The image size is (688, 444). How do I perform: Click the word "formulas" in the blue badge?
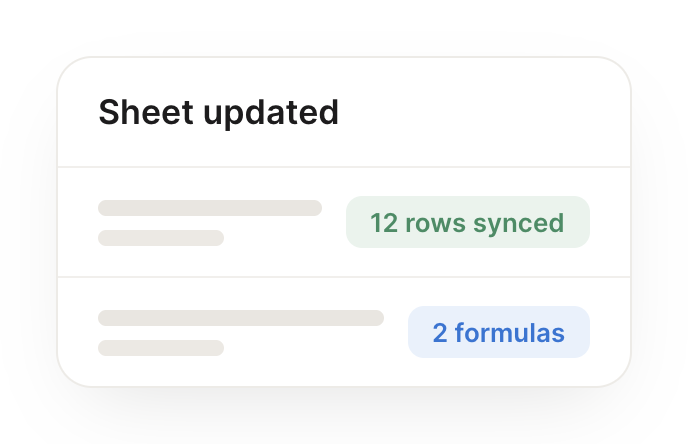pos(510,332)
